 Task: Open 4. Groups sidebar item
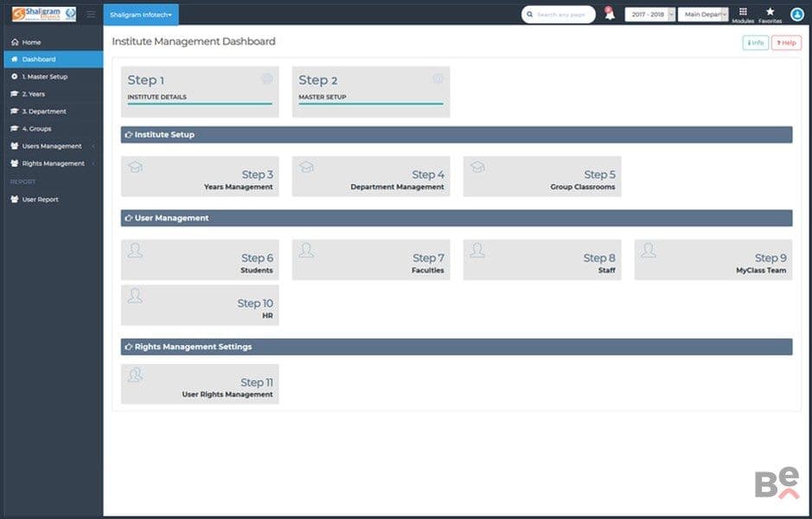pos(54,129)
